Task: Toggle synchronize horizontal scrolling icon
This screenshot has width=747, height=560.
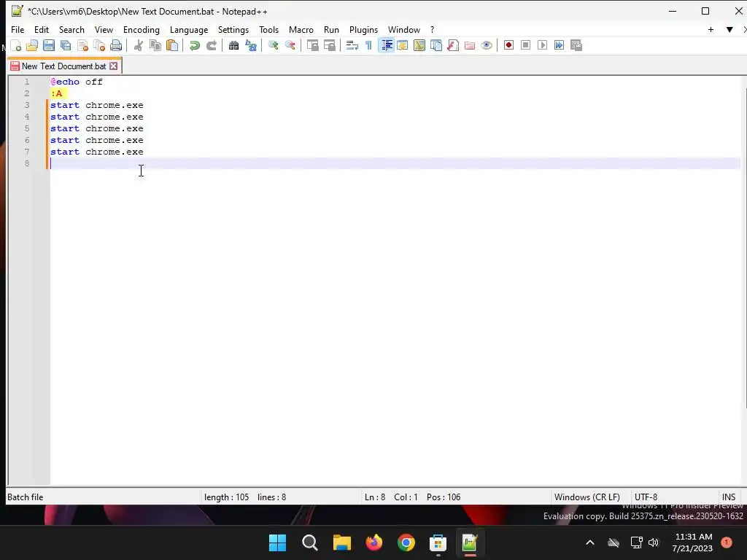Action: (x=329, y=45)
